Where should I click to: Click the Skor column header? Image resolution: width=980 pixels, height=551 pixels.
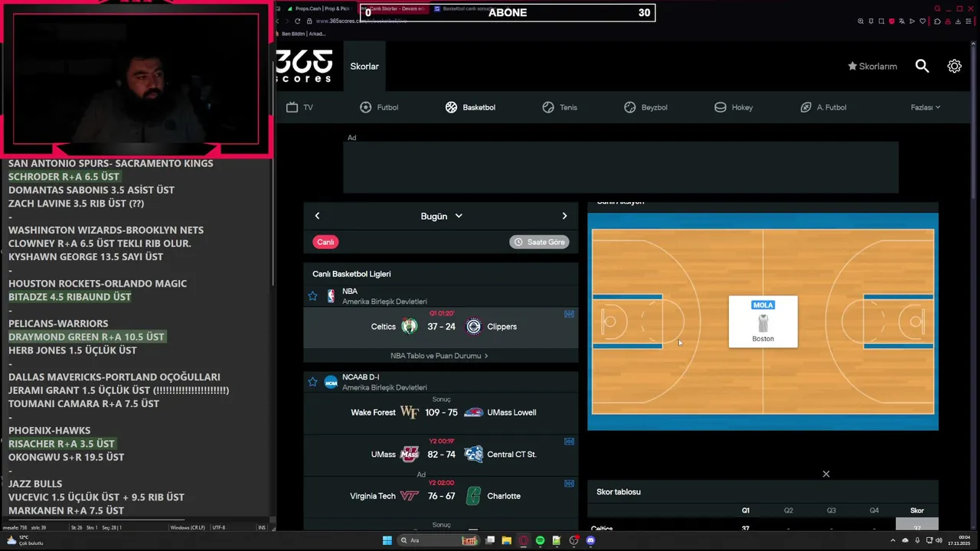click(x=916, y=510)
